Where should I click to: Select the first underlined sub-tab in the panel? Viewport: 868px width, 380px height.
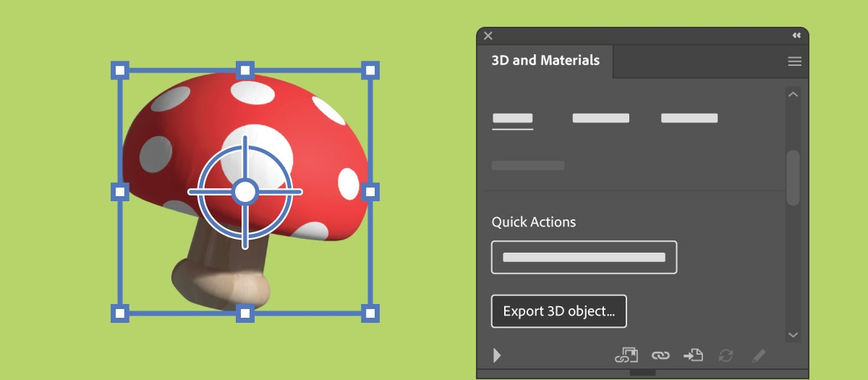(512, 118)
